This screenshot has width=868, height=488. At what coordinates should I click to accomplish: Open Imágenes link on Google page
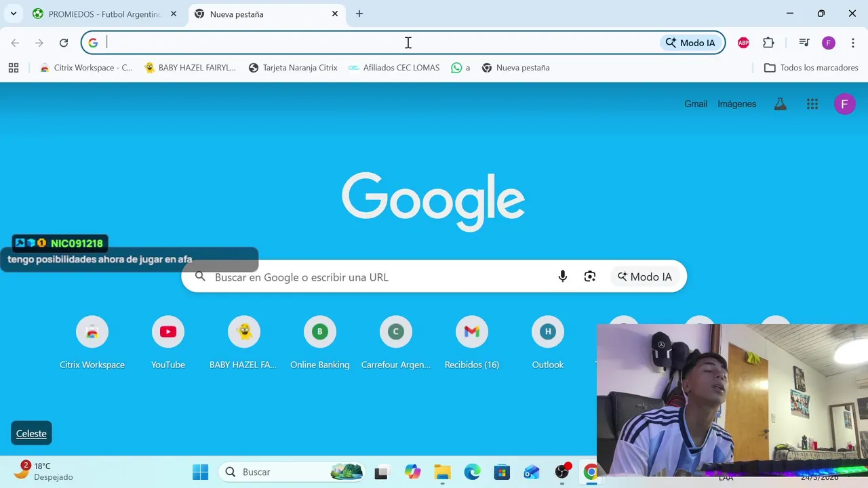click(737, 104)
